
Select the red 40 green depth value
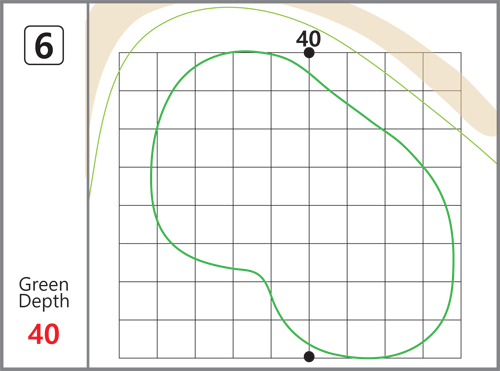tap(44, 334)
